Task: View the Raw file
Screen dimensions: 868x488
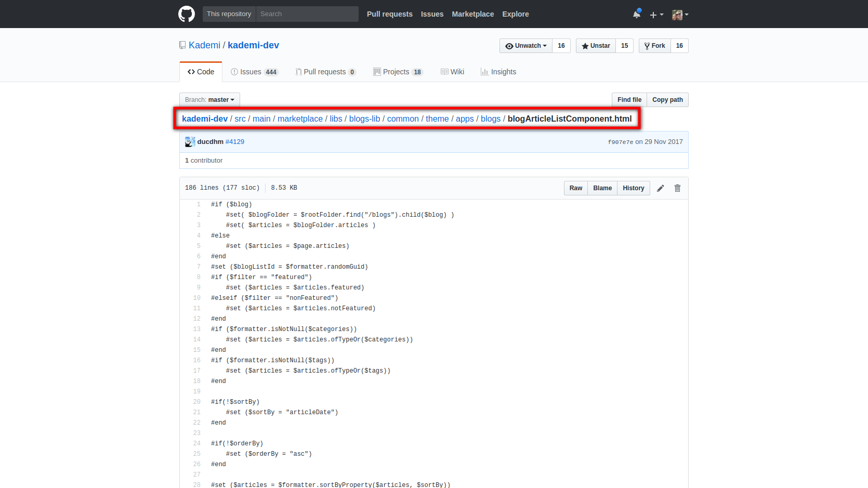Action: [576, 188]
